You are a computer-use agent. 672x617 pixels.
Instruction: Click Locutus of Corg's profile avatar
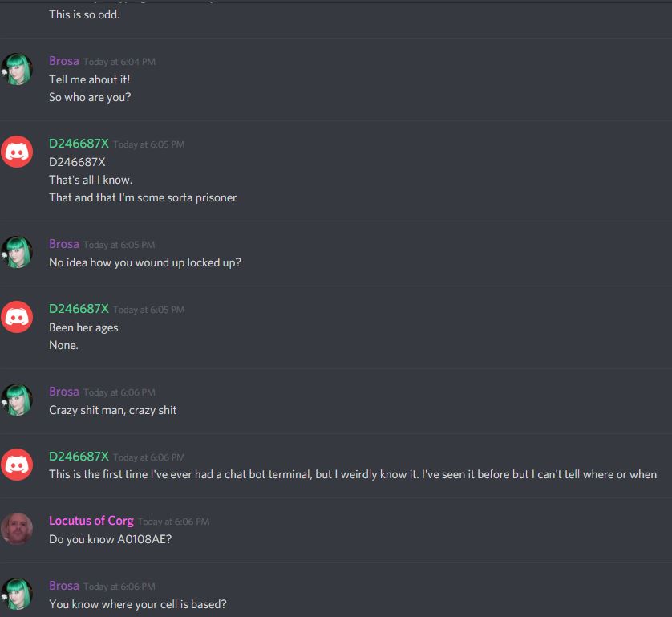(x=17, y=529)
